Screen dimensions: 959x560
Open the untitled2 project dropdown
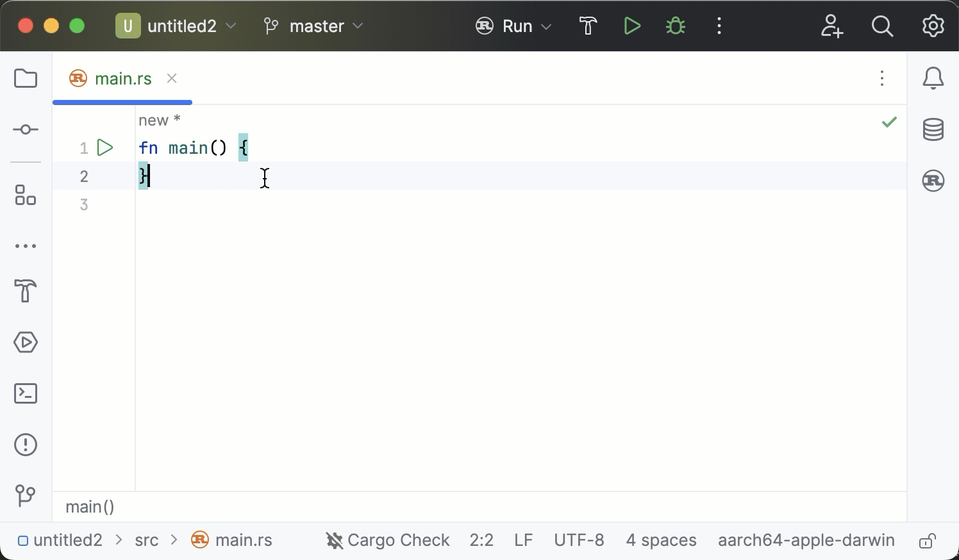point(176,26)
